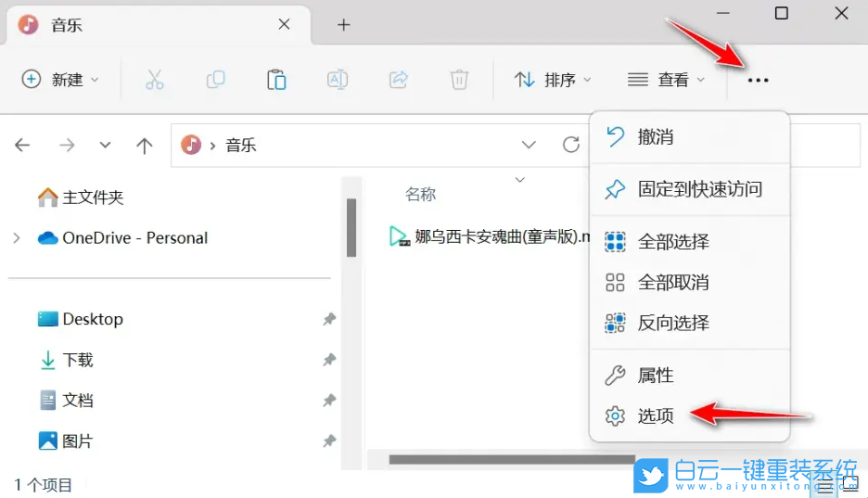Maximize the File Explorer window

pyautogui.click(x=781, y=13)
